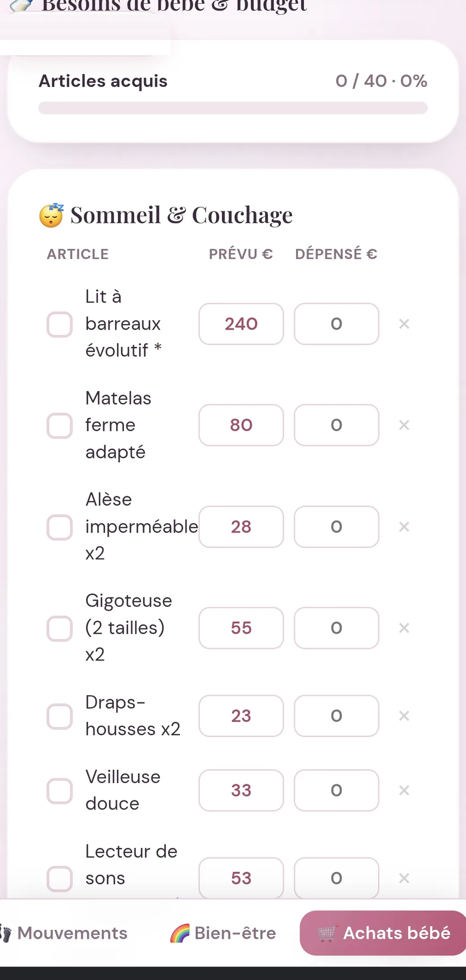This screenshot has height=980, width=466.
Task: Select the Achats bébé tab
Action: tap(383, 933)
